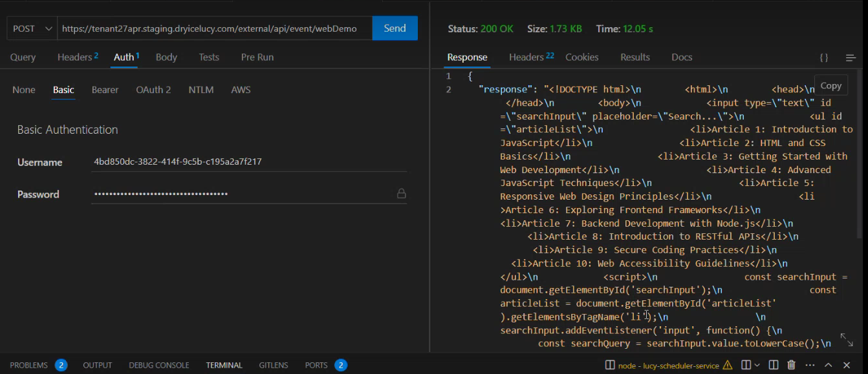The width and height of the screenshot is (868, 374).
Task: Kill terminal with the trash icon
Action: point(791,365)
